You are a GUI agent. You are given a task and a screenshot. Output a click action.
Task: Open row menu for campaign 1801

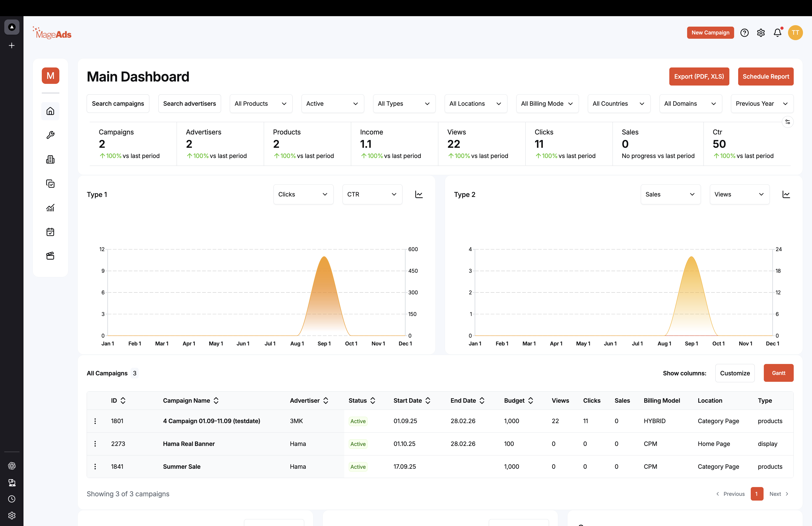pos(95,421)
